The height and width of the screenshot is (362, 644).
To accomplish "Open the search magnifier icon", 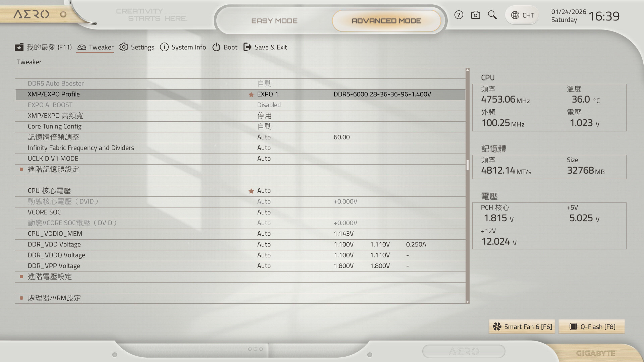I will point(492,15).
